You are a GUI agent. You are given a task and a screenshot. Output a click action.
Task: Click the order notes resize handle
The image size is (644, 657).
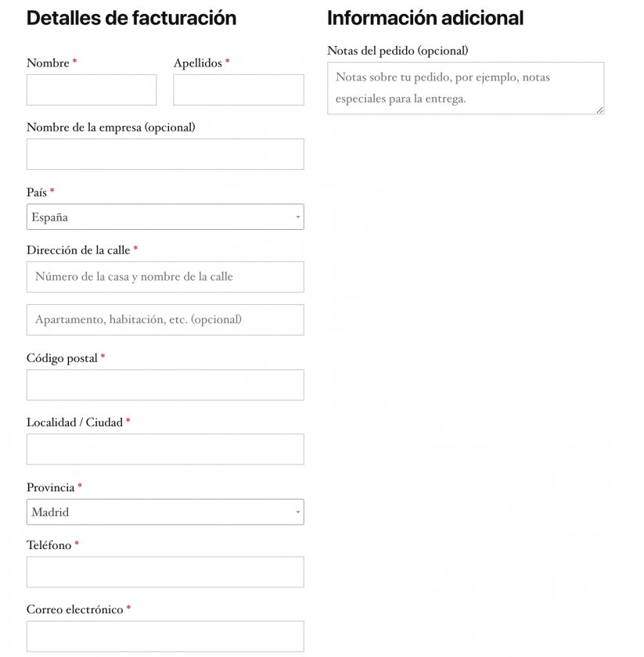[600, 111]
